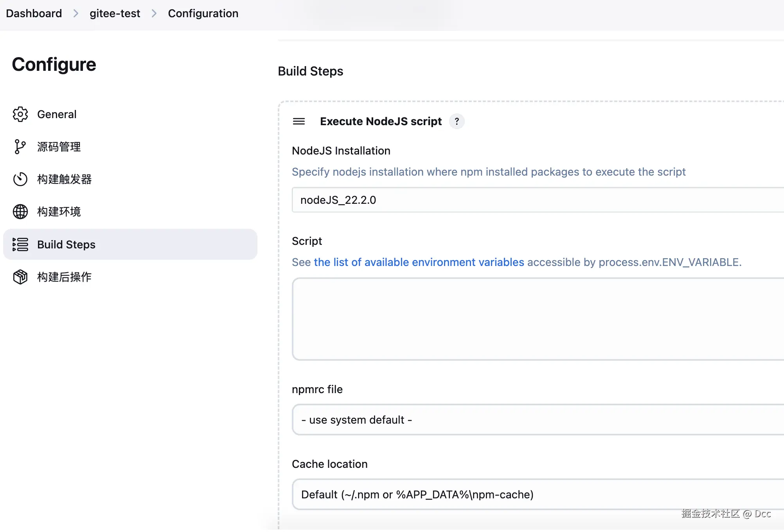Click inside the Script text area
The width and height of the screenshot is (784, 532).
pyautogui.click(x=536, y=319)
